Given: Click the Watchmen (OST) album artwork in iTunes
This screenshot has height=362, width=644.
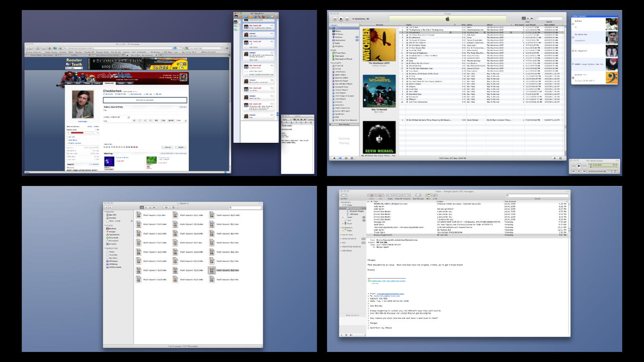Looking at the screenshot, I should 379,45.
